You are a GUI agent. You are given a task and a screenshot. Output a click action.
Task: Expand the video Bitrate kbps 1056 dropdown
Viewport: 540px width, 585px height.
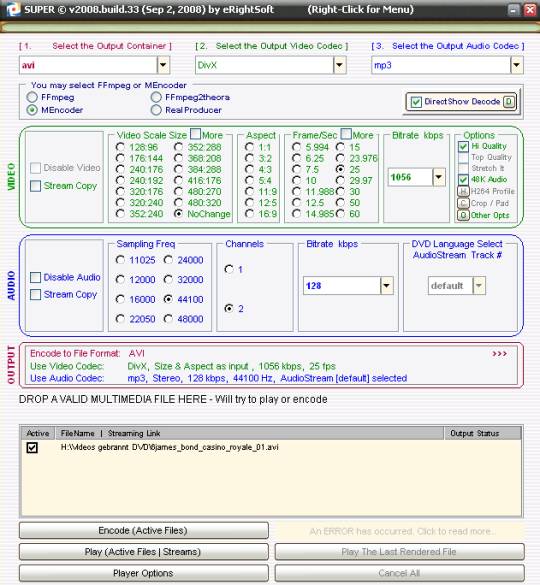[x=439, y=177]
